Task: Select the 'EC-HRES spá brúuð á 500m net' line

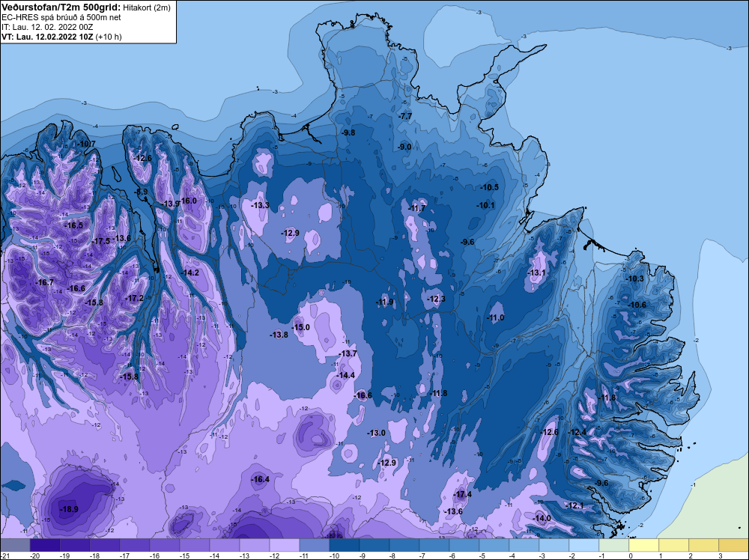Action: 61,17
